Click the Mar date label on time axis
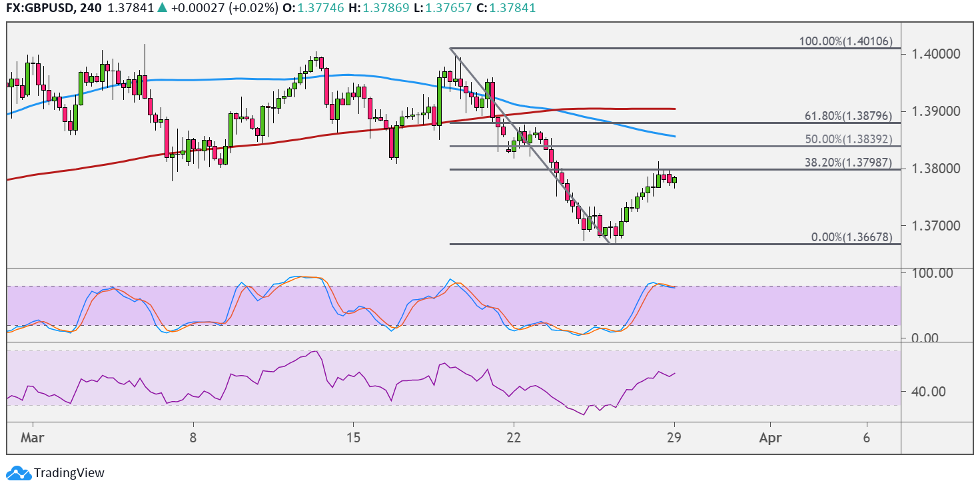Viewport: 980px width, 491px height. (x=31, y=438)
